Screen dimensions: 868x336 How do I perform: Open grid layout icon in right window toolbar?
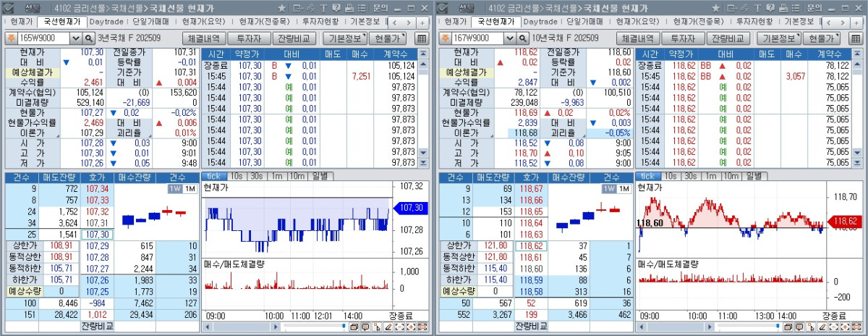pos(856,38)
